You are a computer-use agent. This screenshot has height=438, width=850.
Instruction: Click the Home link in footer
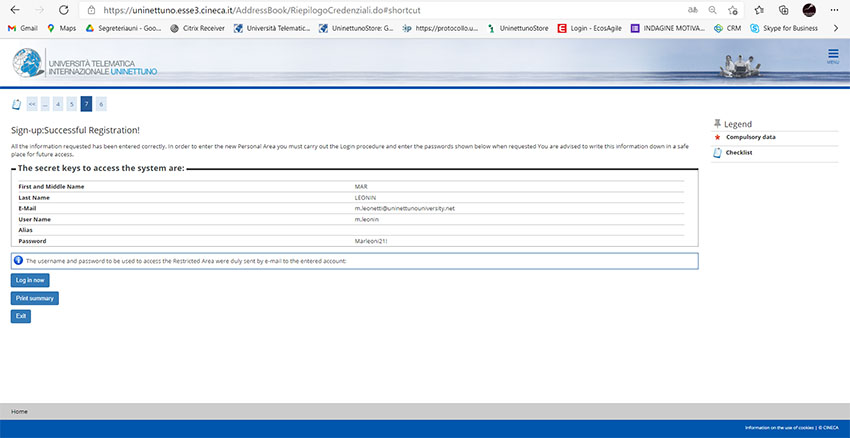point(19,411)
